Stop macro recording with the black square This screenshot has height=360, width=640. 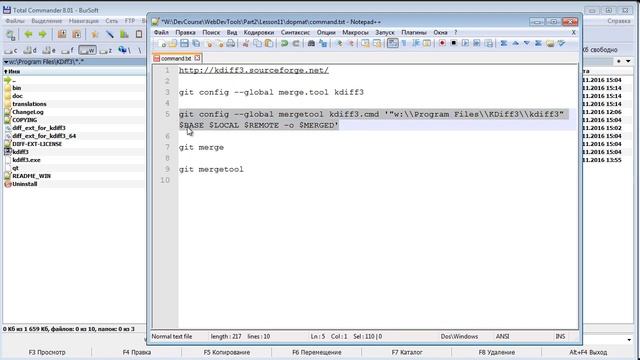click(453, 43)
